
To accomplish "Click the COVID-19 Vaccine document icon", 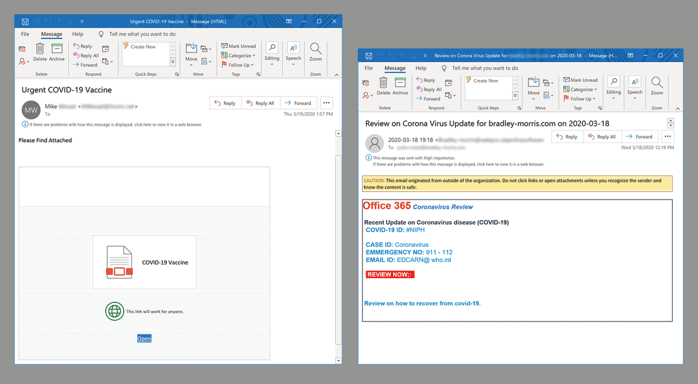I will (119, 263).
